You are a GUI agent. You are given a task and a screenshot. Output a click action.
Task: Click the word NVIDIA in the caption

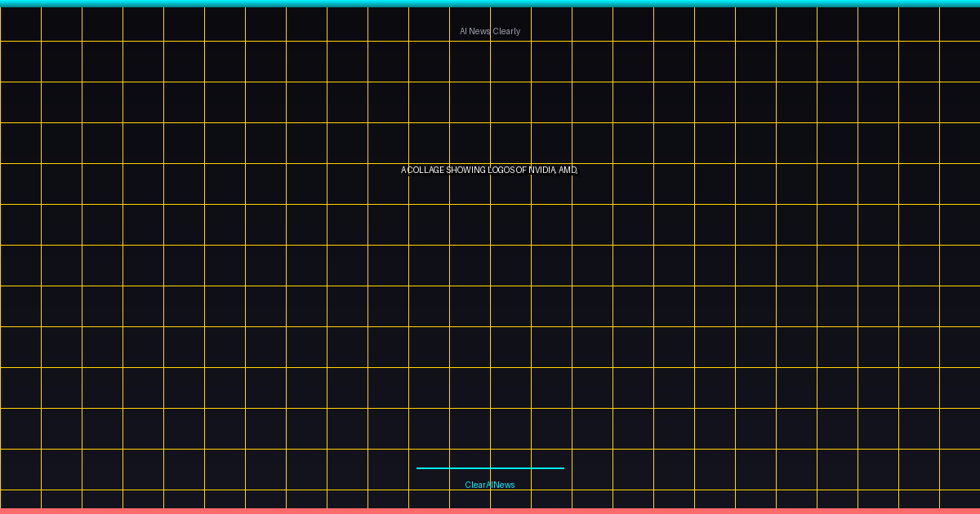[542, 170]
